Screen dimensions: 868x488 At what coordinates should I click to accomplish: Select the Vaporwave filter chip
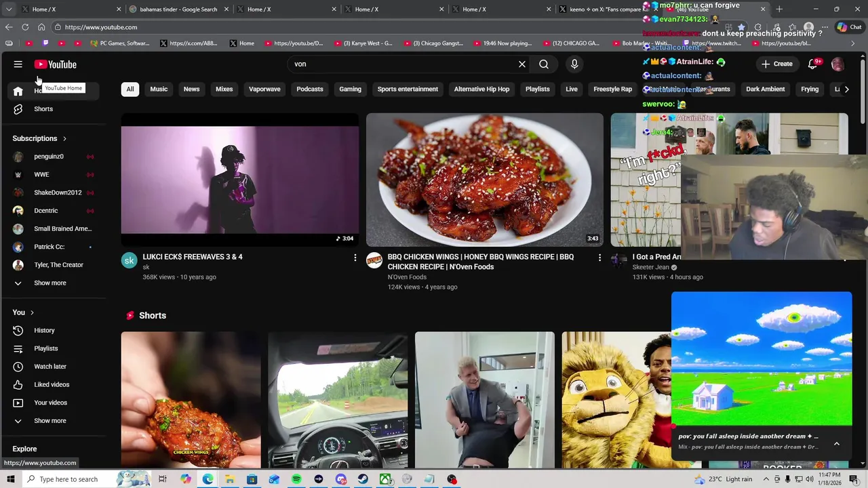tap(264, 89)
